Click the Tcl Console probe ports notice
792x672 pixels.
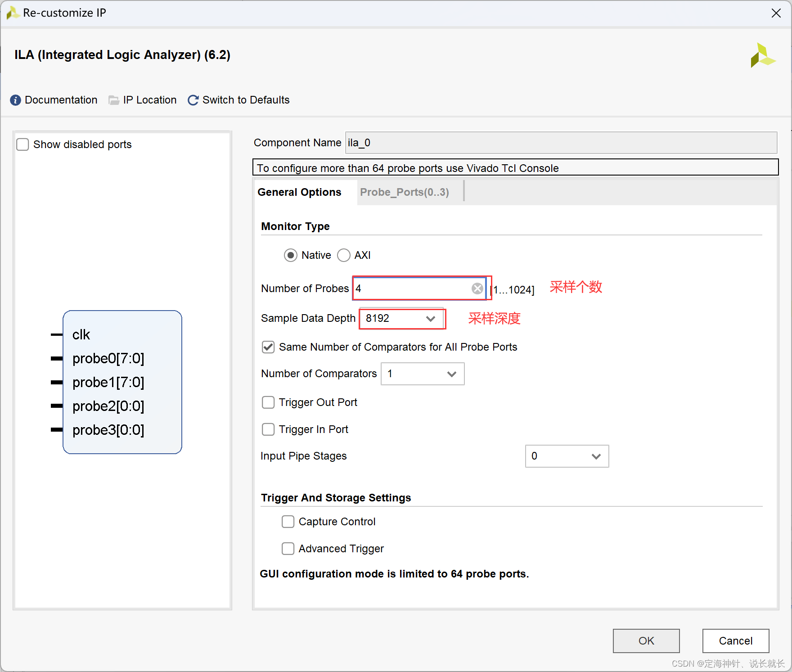coord(515,167)
